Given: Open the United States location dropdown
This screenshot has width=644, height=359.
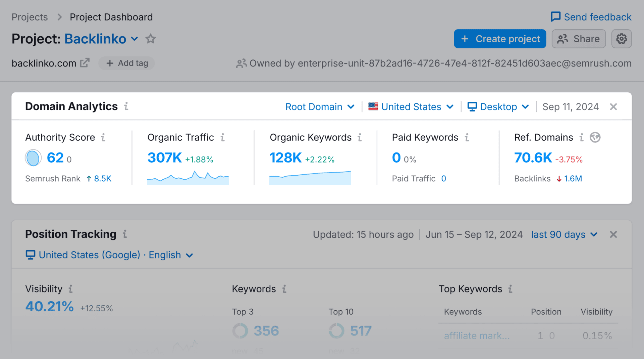Looking at the screenshot, I should pos(411,106).
